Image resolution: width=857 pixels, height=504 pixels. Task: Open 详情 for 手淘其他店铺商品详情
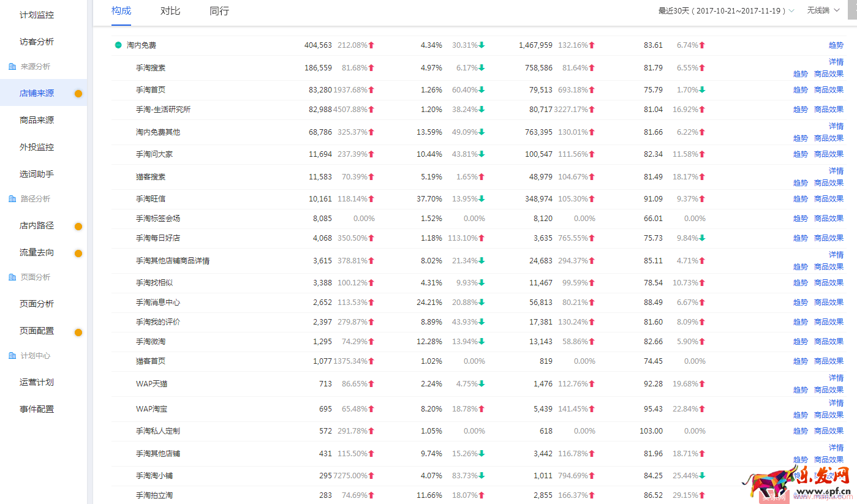(x=836, y=255)
